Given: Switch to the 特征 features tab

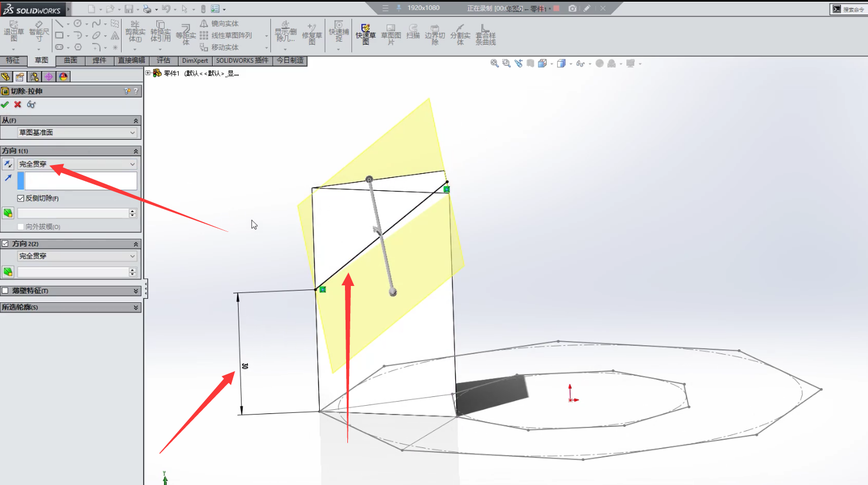Looking at the screenshot, I should coord(13,60).
